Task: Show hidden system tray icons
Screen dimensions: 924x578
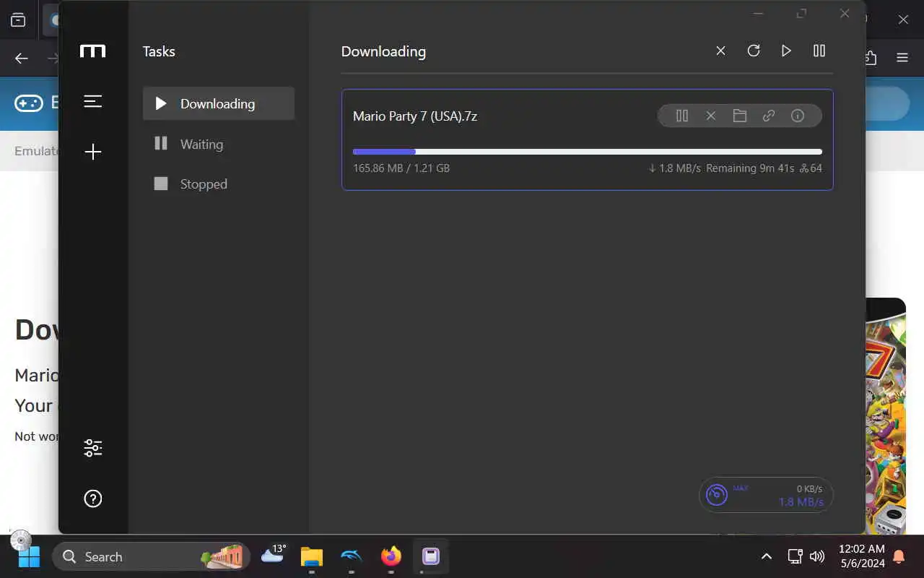Action: [767, 556]
